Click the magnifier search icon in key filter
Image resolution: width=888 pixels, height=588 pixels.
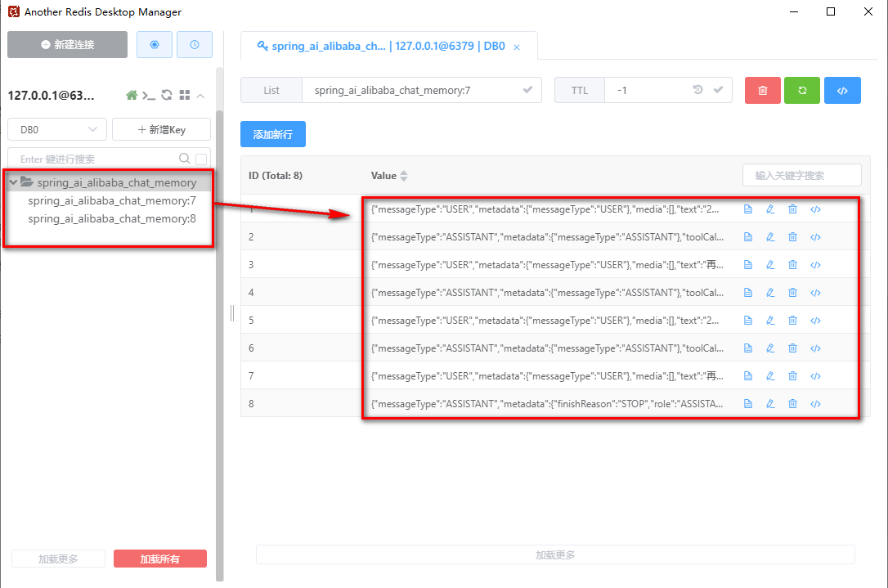tap(184, 159)
